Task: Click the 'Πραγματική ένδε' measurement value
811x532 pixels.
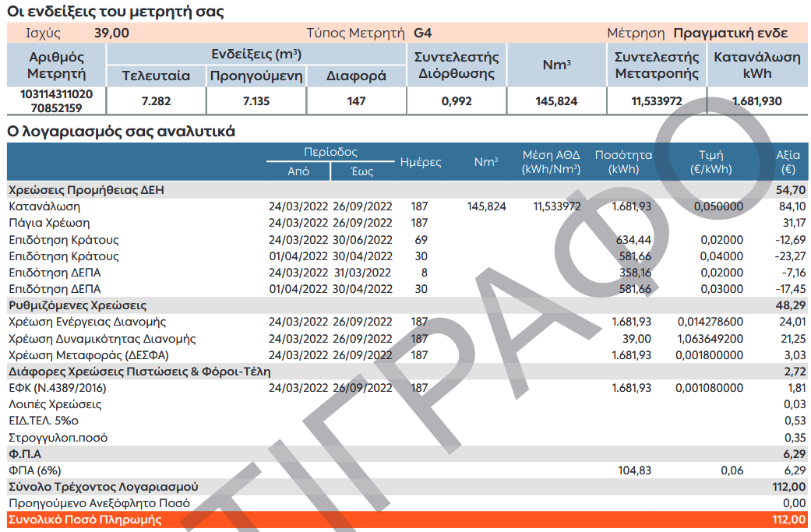Action: 730,33
